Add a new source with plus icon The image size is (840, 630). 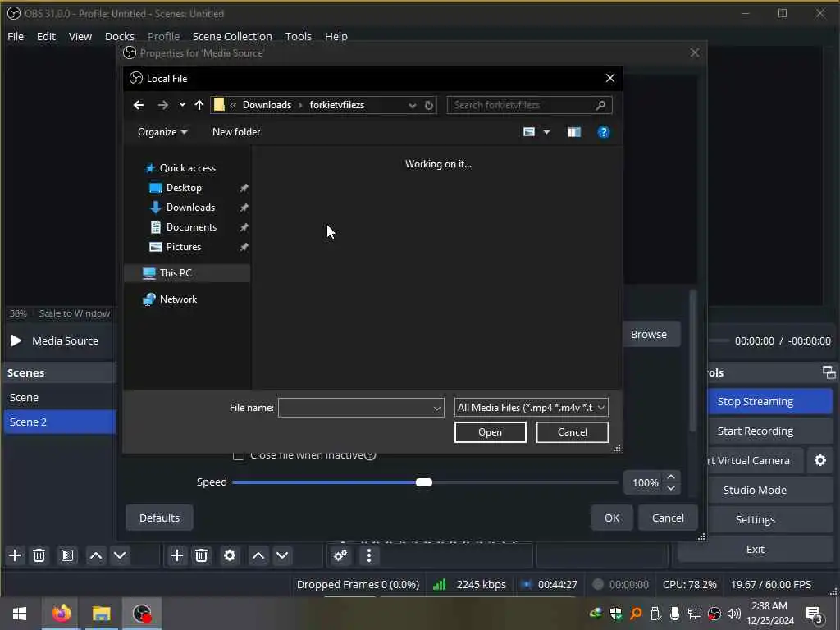(177, 555)
